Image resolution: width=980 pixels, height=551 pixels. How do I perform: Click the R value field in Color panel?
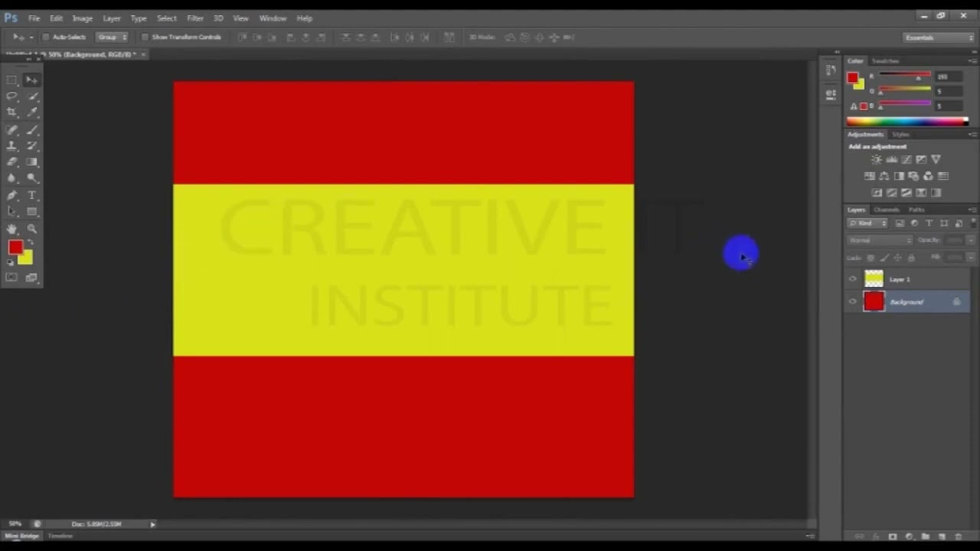pos(948,77)
